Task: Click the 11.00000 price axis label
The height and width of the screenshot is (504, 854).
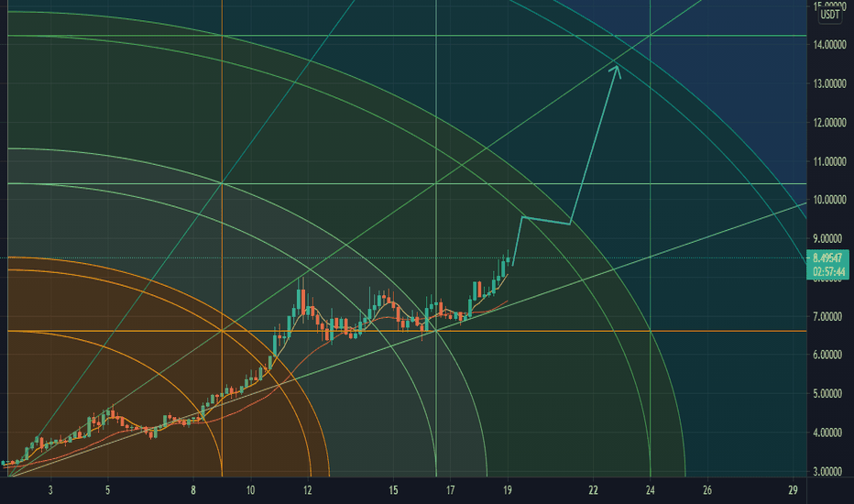Action: [x=829, y=161]
